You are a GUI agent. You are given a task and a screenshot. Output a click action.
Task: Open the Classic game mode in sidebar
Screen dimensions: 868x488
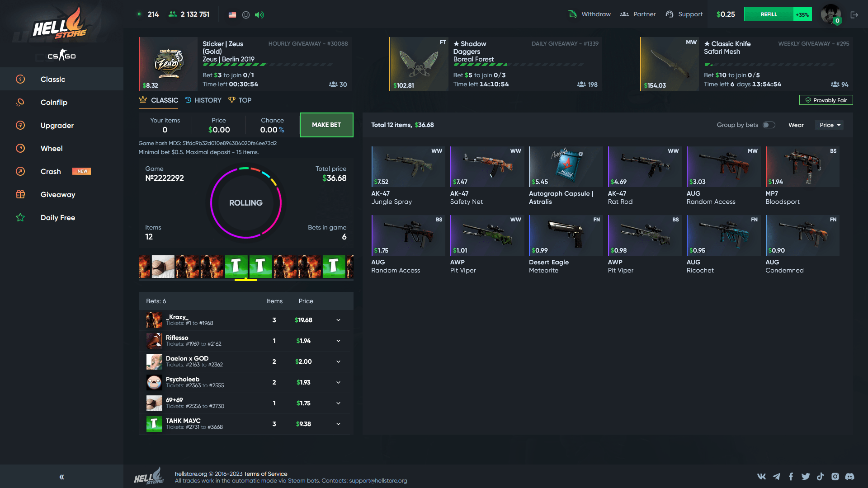pyautogui.click(x=61, y=79)
